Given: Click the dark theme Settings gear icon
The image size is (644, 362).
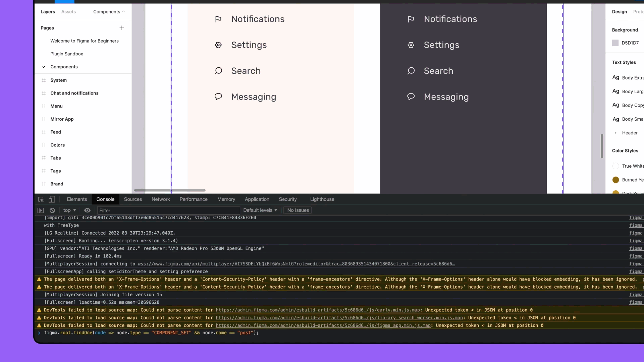Looking at the screenshot, I should (x=411, y=45).
